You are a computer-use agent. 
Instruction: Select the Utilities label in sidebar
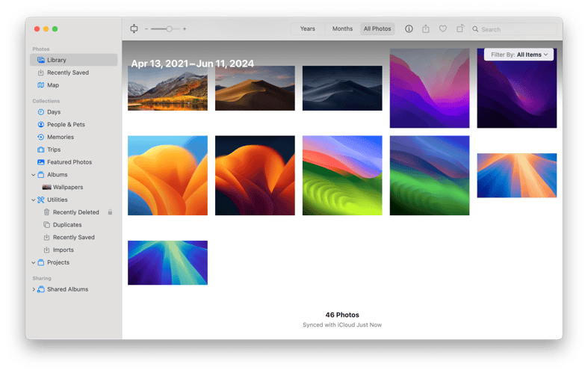58,200
